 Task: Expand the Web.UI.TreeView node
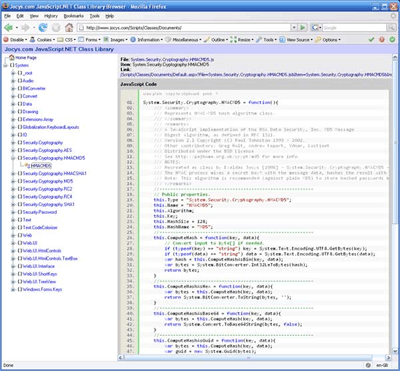click(x=13, y=282)
